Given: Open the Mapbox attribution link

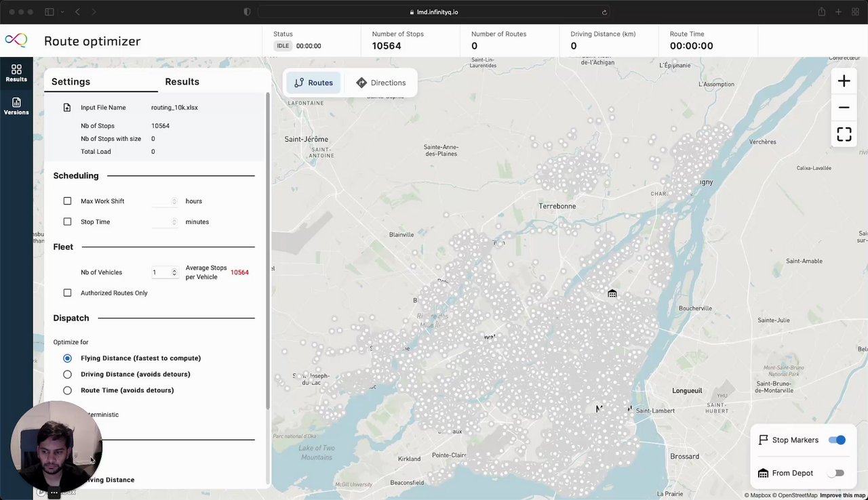Looking at the screenshot, I should 758,495.
